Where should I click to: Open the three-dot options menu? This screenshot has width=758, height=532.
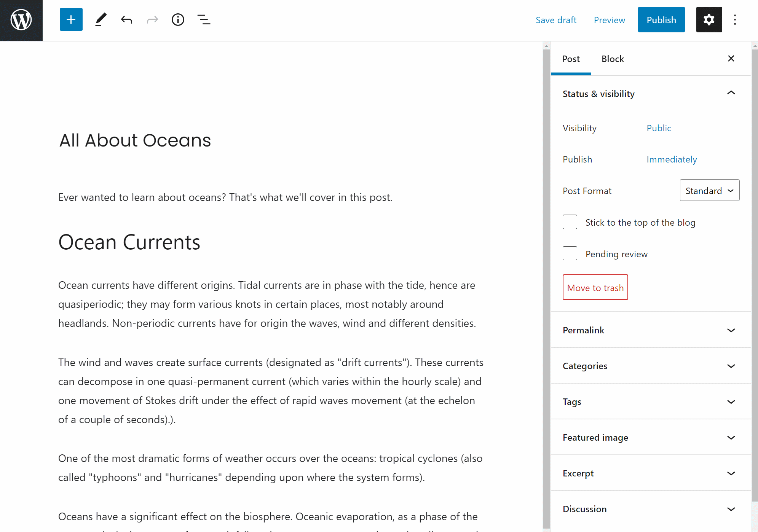click(735, 20)
